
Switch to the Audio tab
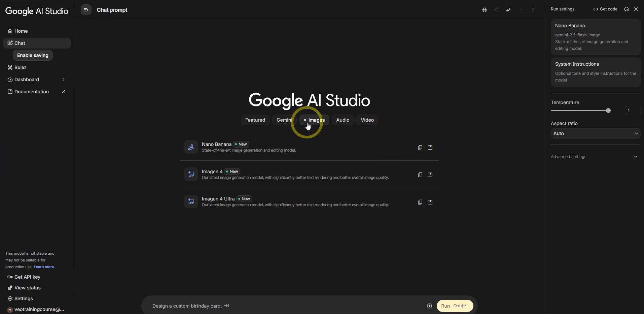(x=343, y=120)
